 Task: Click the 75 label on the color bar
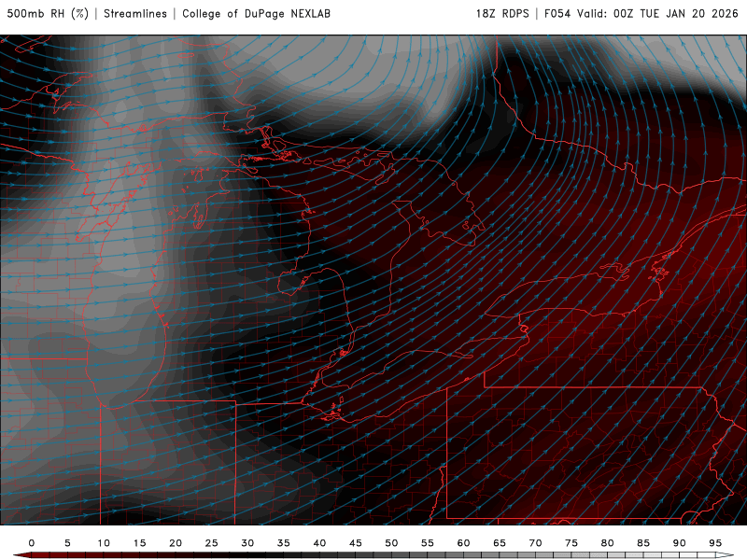(x=571, y=543)
